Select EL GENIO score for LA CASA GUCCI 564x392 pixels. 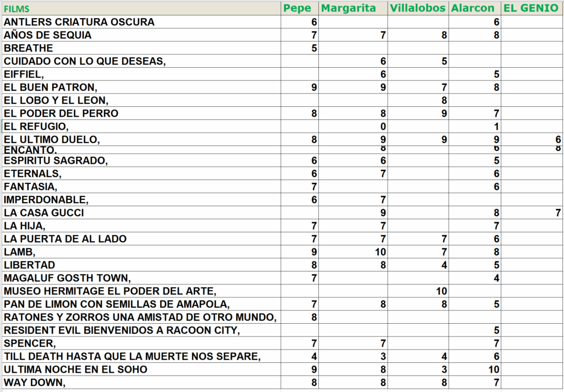pyautogui.click(x=557, y=213)
